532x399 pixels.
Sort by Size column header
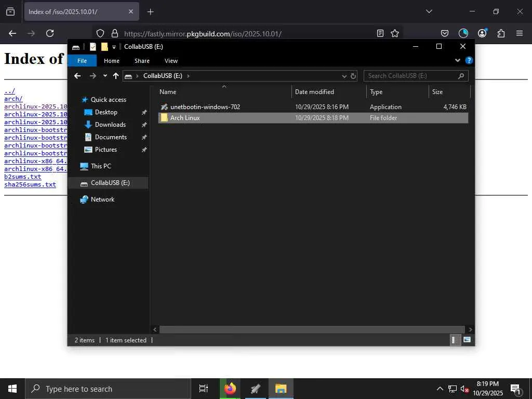(x=449, y=92)
